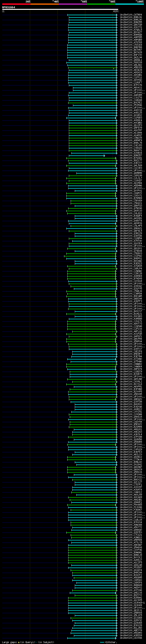Select hit label UniRef100_Q4E216

pos(131,593)
